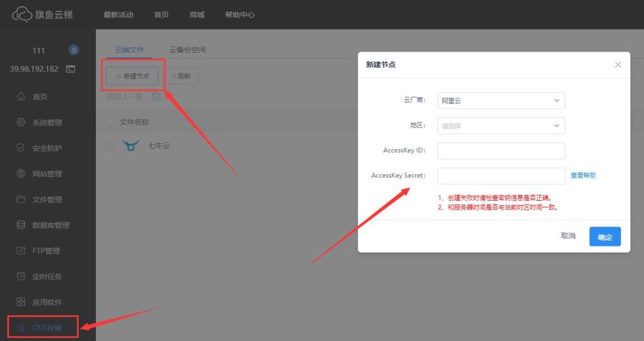Screen dimensions: 644x341
Task: Click the 旗鱼云梯 cloud logo icon
Action: coord(22,14)
